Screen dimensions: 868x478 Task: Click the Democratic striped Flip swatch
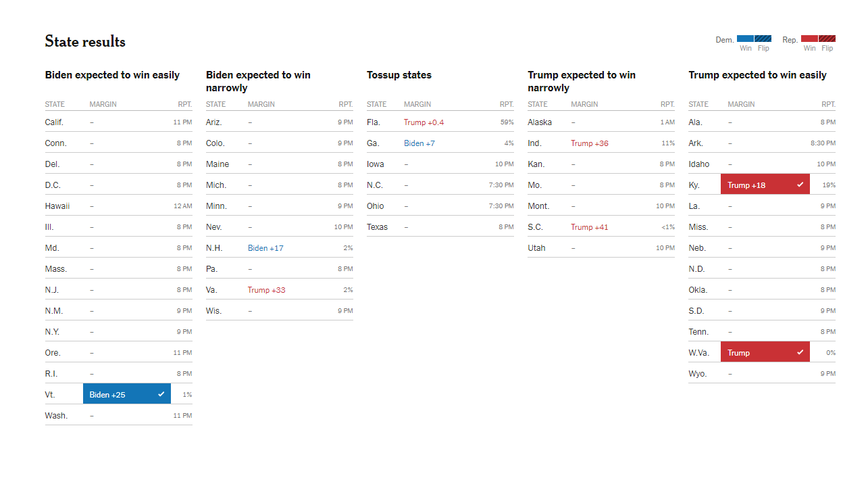coord(763,39)
